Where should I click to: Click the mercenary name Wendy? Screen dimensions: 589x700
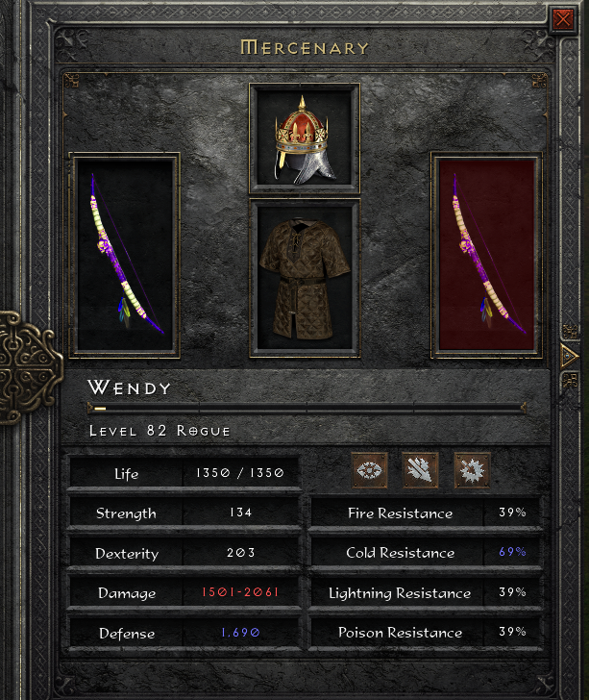(130, 387)
